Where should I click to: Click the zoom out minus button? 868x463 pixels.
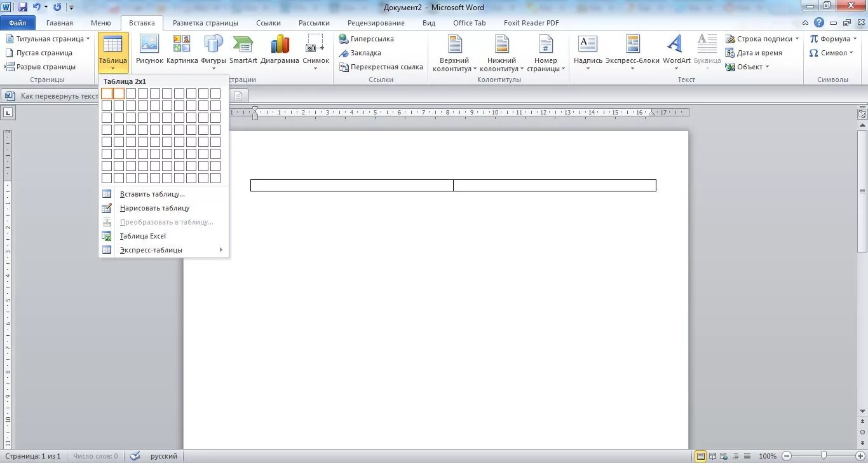(787, 456)
